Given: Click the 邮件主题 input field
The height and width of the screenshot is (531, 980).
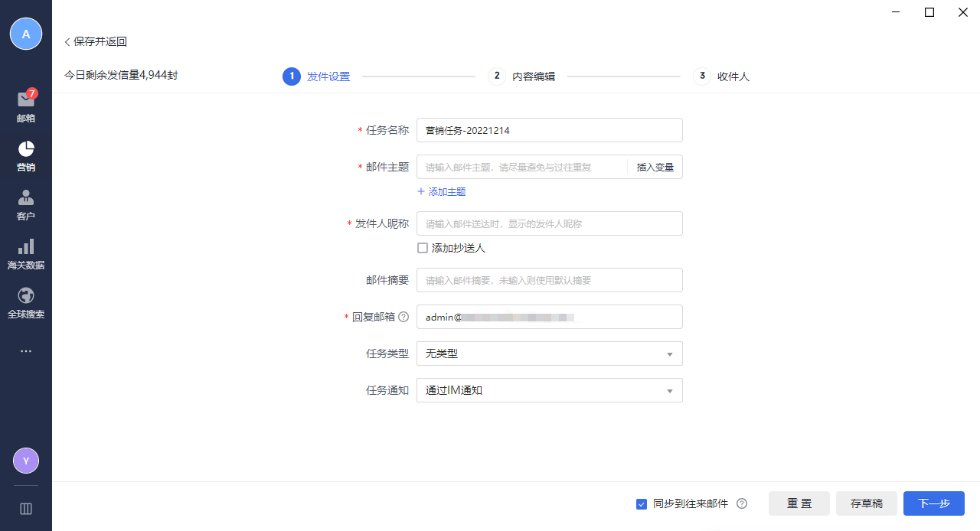Looking at the screenshot, I should 521,167.
